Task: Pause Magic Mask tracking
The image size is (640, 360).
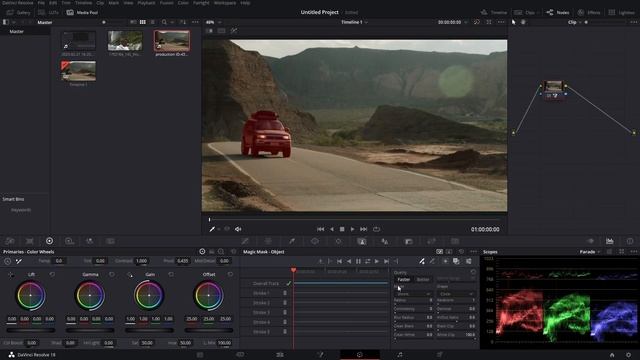Action: pyautogui.click(x=358, y=261)
